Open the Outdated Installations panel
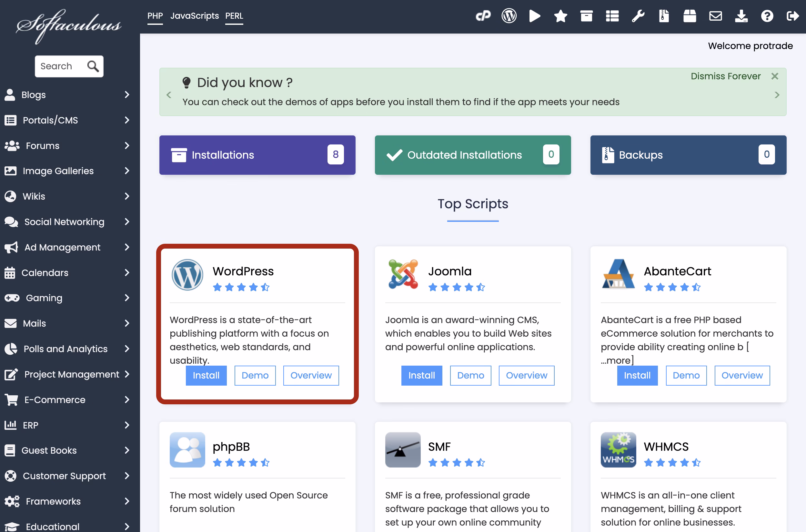Image resolution: width=806 pixels, height=532 pixels. (473, 155)
